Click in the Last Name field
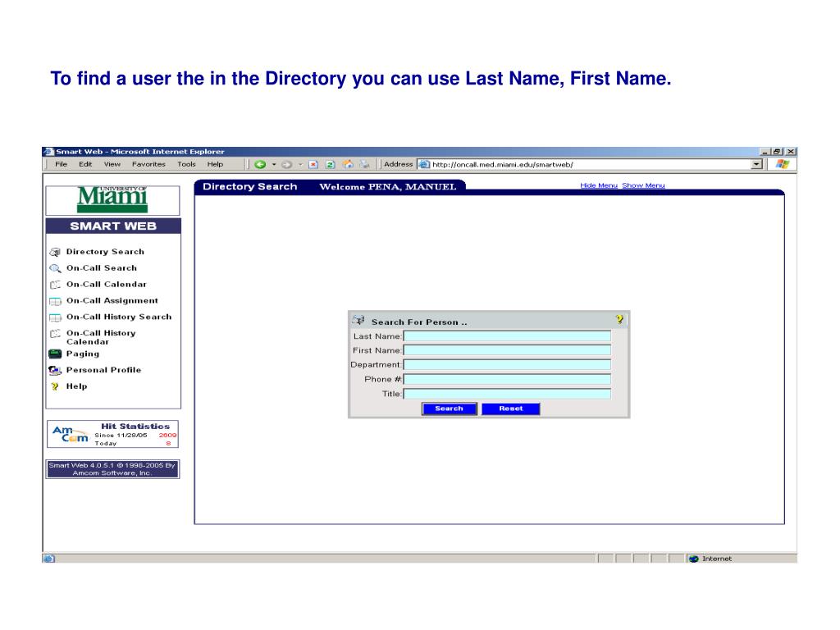 point(507,336)
